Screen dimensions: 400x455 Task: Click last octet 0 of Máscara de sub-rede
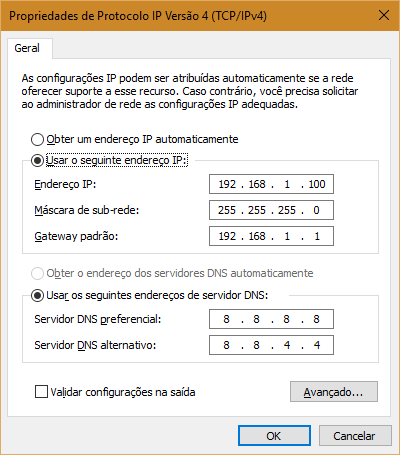[x=316, y=210]
